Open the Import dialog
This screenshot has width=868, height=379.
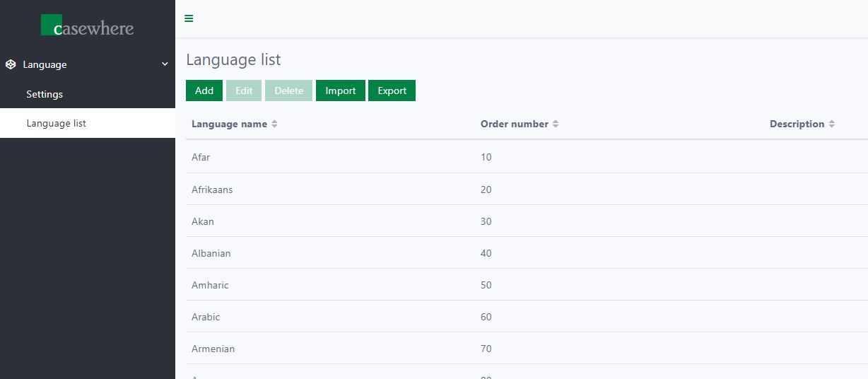tap(341, 91)
